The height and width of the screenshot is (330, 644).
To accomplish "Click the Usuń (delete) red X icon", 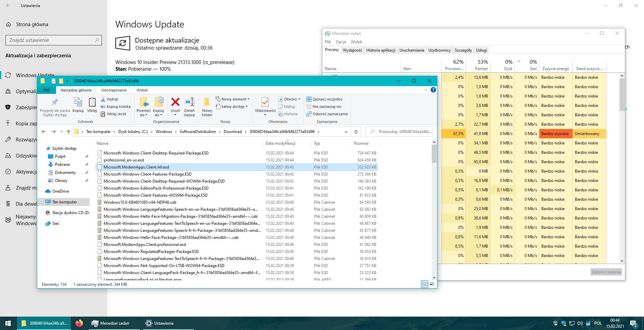I will click(x=175, y=103).
